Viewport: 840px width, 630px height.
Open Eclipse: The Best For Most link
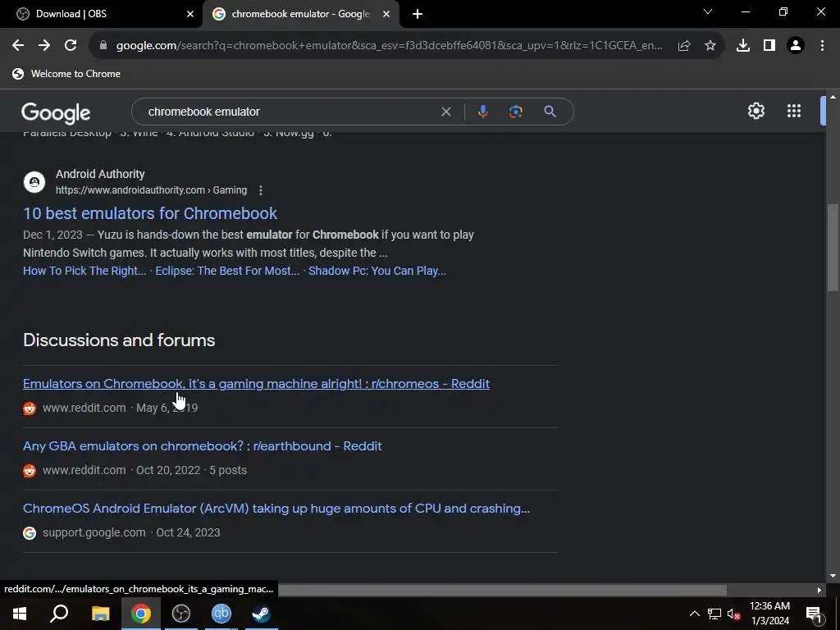coord(227,271)
